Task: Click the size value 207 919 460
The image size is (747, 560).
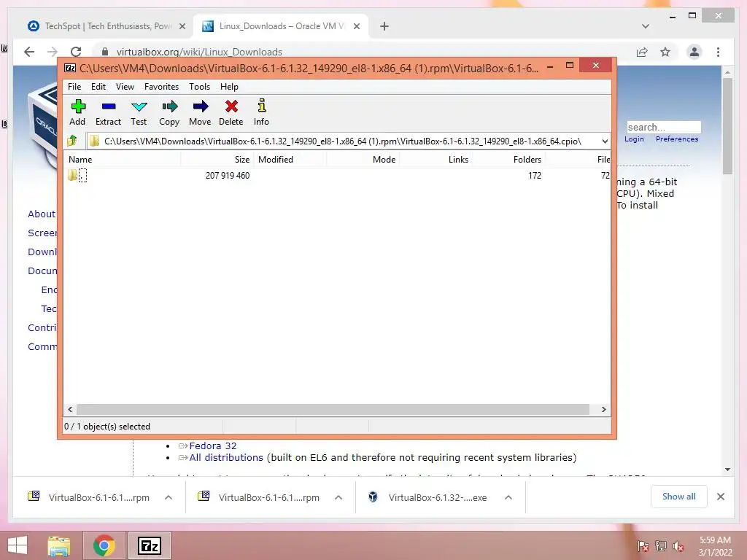Action: tap(228, 175)
